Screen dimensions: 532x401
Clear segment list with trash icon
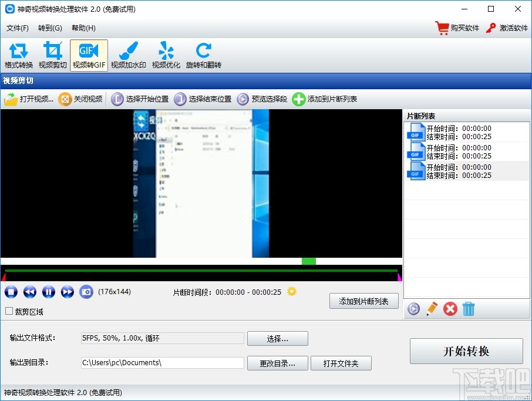[469, 309]
